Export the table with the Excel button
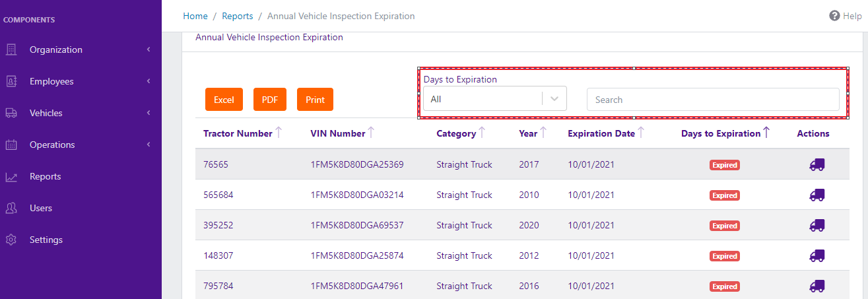The image size is (868, 299). point(224,100)
